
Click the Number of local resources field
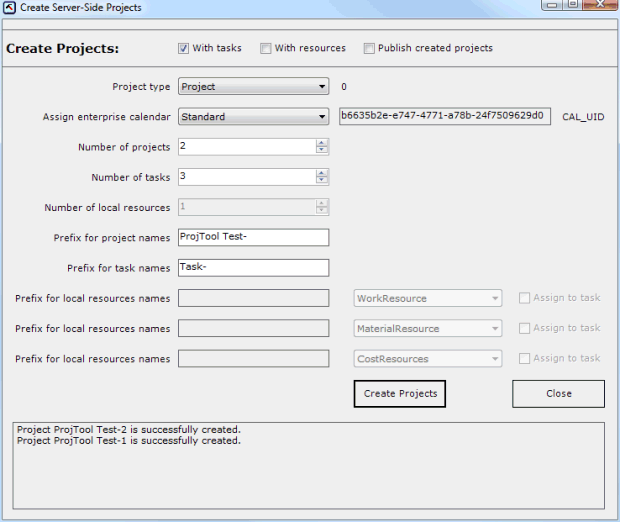click(x=247, y=207)
